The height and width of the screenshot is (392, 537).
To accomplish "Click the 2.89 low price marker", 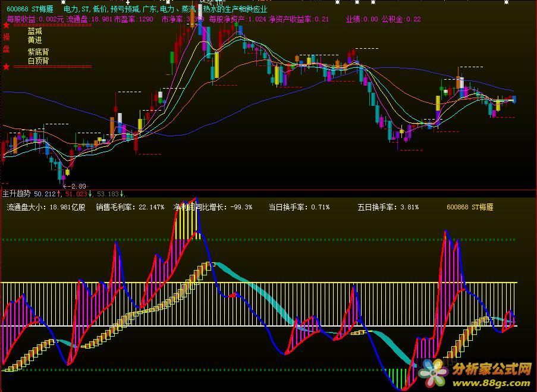I will 75,186.
